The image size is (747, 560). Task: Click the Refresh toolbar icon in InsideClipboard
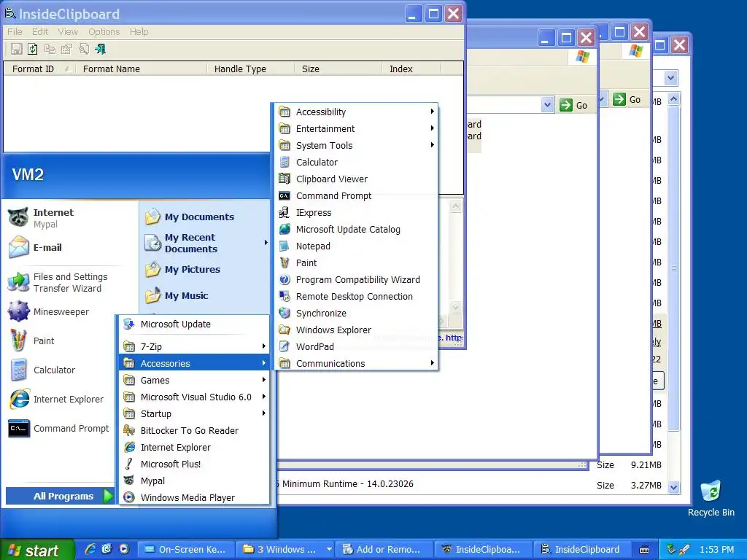[33, 49]
